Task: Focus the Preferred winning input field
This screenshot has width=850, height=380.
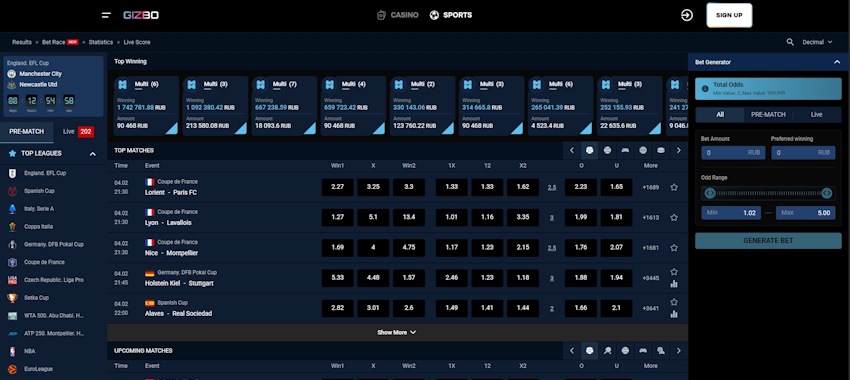Action: pyautogui.click(x=803, y=153)
